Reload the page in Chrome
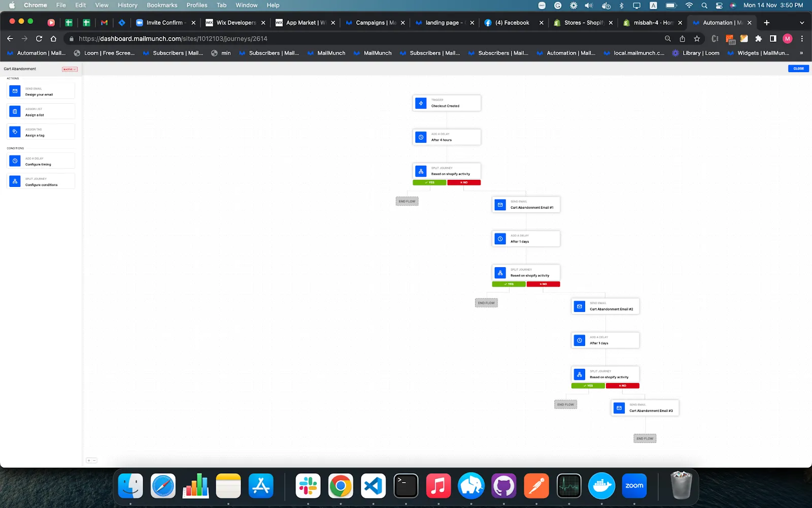Screen dimensions: 812x508 [39, 39]
